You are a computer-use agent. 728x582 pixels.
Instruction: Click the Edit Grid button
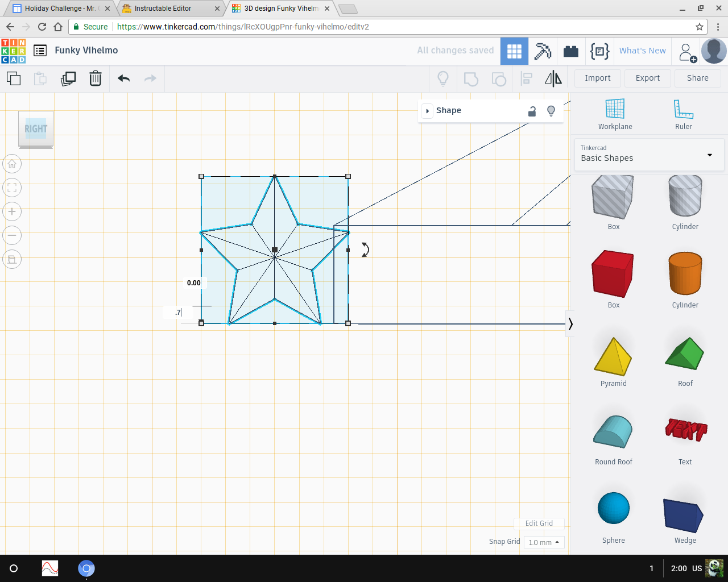(539, 523)
